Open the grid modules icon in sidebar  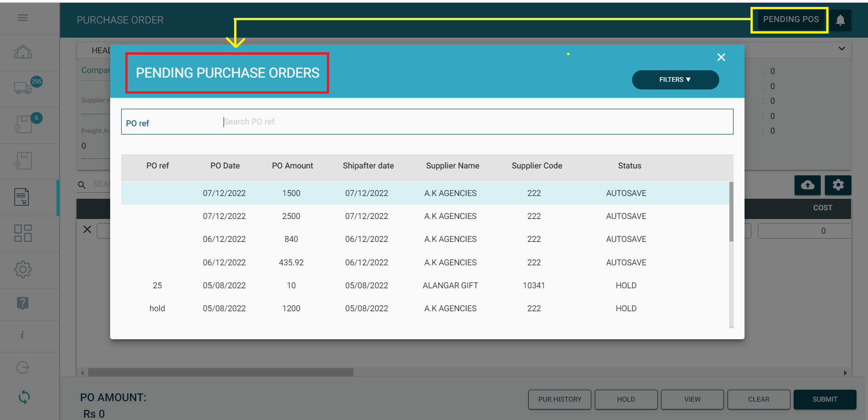tap(22, 233)
